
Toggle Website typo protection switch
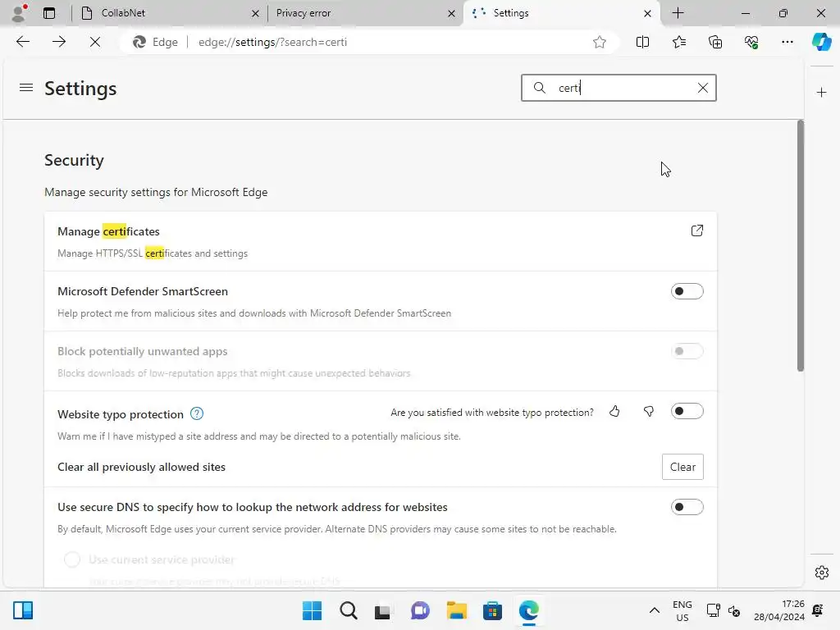(x=687, y=412)
